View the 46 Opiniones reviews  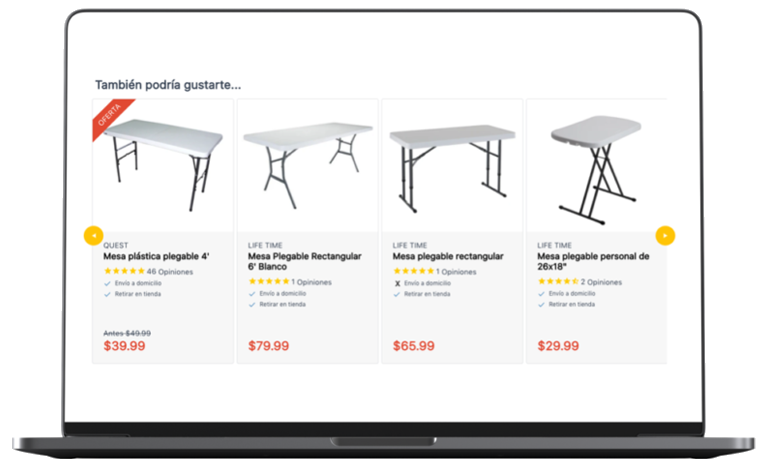pyautogui.click(x=170, y=271)
